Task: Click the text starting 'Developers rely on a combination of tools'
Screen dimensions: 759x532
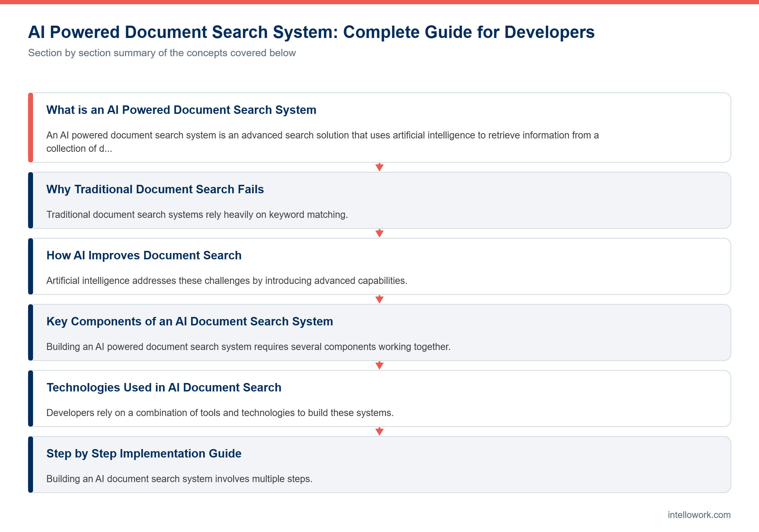Action: (x=220, y=413)
